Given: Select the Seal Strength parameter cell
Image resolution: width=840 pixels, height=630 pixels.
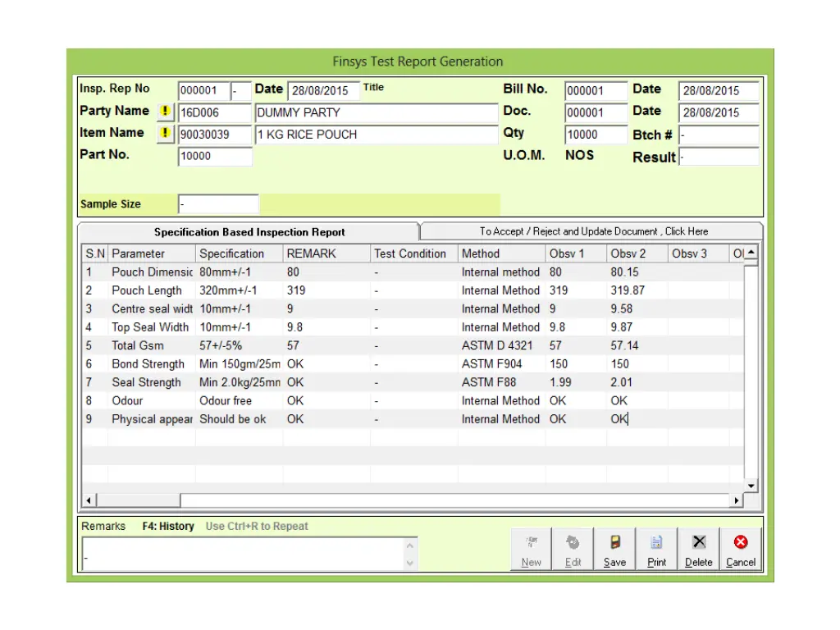Looking at the screenshot, I should (152, 382).
